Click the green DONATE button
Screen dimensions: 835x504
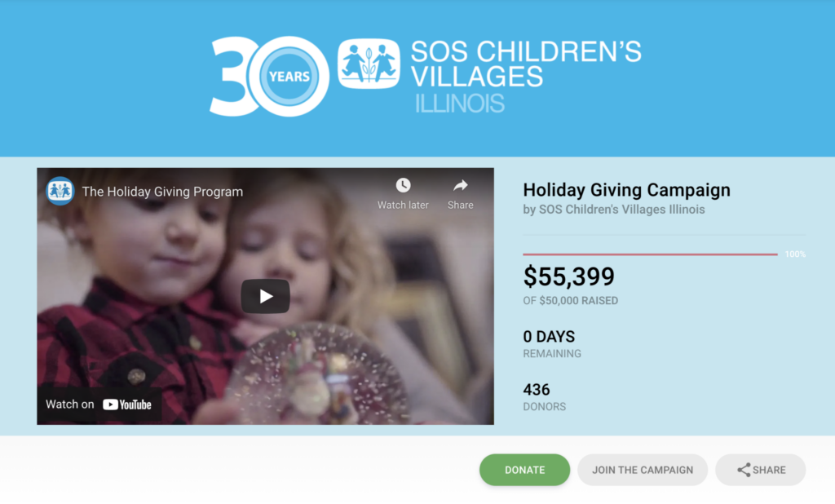coord(524,470)
